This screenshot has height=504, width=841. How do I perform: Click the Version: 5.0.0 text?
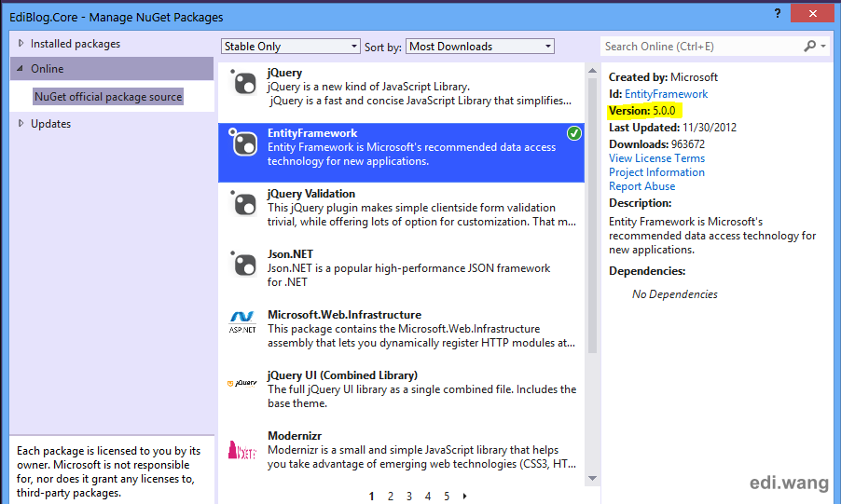(x=642, y=111)
